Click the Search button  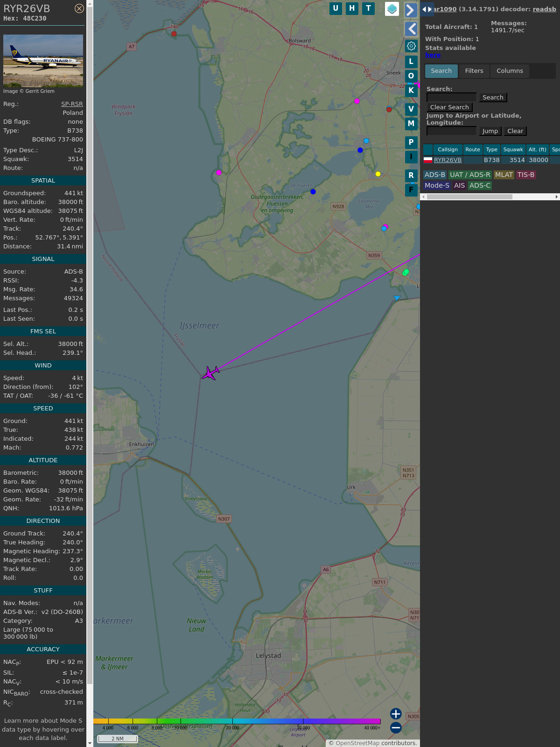click(493, 98)
